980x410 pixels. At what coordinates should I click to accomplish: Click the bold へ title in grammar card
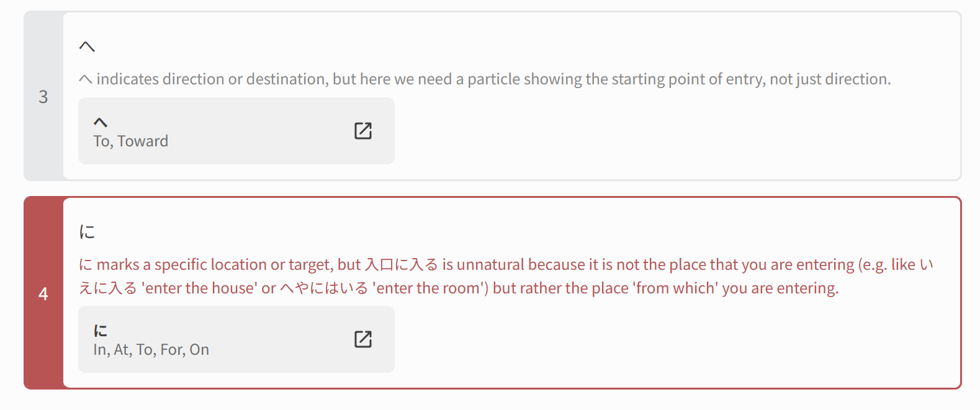(101, 122)
